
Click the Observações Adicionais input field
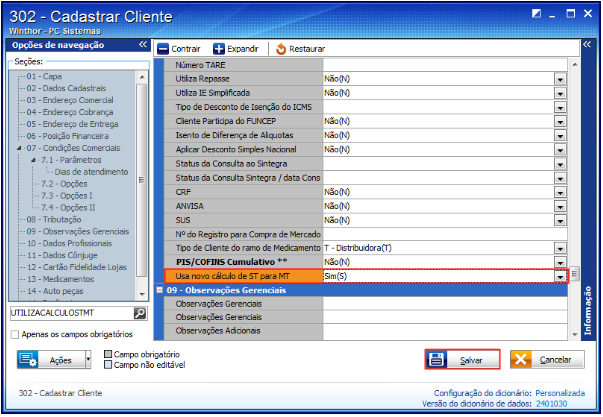[445, 331]
